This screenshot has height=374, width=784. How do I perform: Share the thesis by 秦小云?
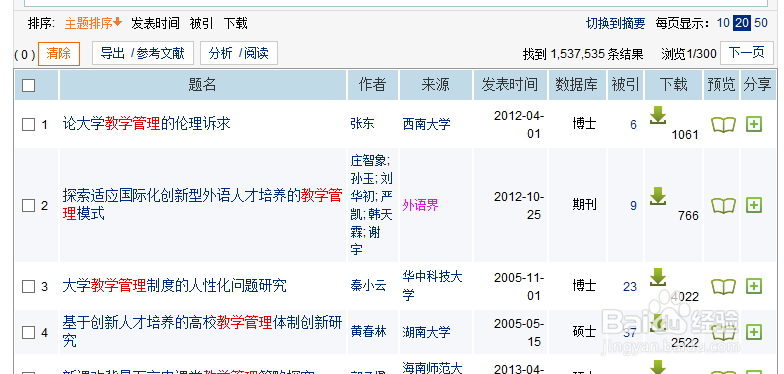click(754, 286)
